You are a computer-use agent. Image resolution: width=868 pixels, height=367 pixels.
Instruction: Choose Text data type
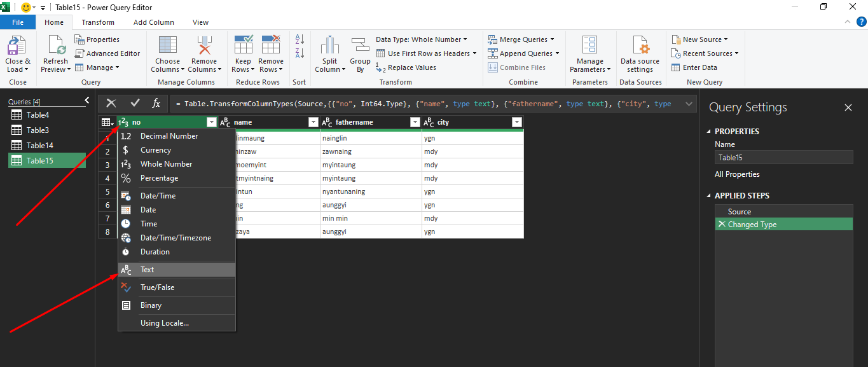pyautogui.click(x=177, y=270)
